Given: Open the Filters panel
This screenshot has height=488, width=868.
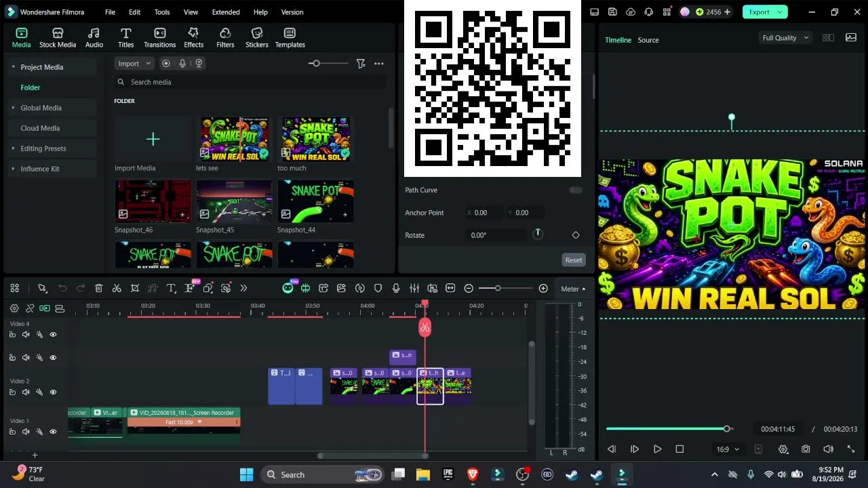Looking at the screenshot, I should [x=225, y=38].
